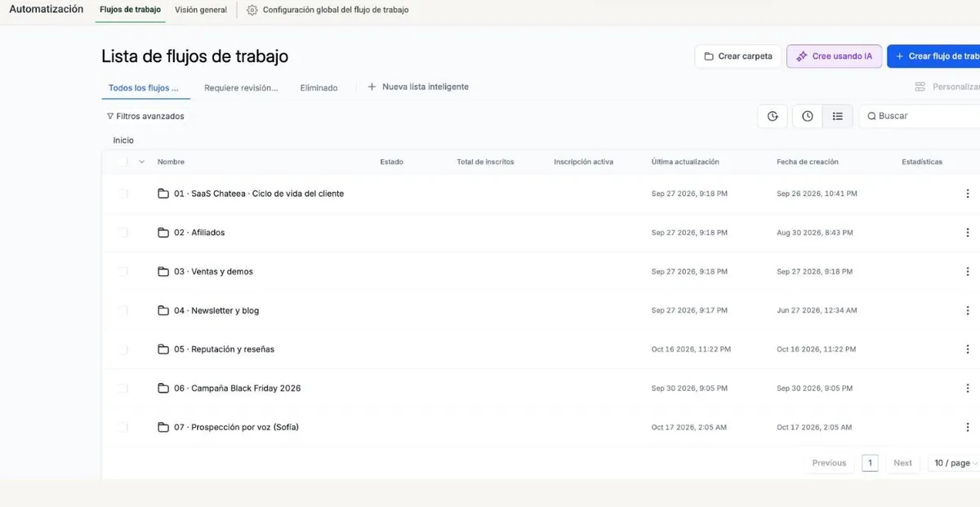This screenshot has height=507, width=980.
Task: Open more options for '07 · Prospección por voz'
Action: pos(968,427)
